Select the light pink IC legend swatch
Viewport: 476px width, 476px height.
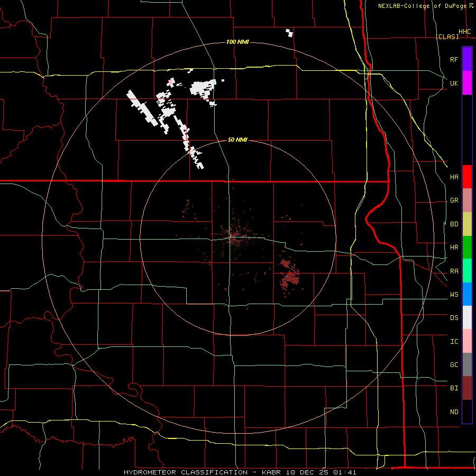[467, 341]
